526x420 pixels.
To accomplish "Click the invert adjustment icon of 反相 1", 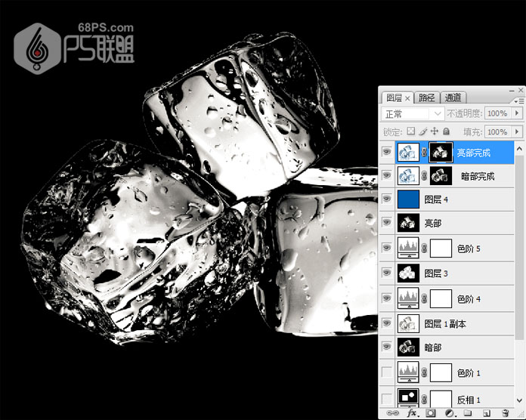I will 408,397.
